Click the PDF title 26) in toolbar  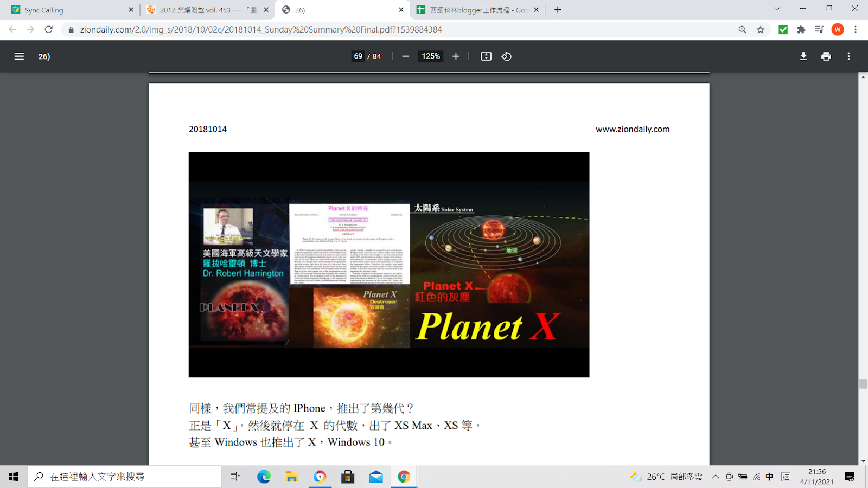44,56
